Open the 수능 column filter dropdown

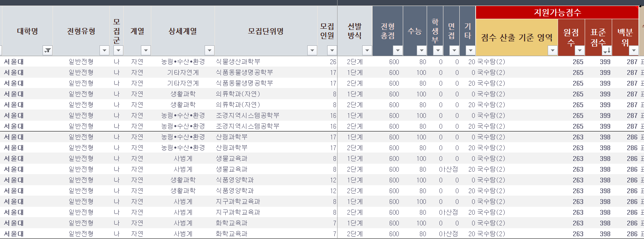[x=422, y=50]
